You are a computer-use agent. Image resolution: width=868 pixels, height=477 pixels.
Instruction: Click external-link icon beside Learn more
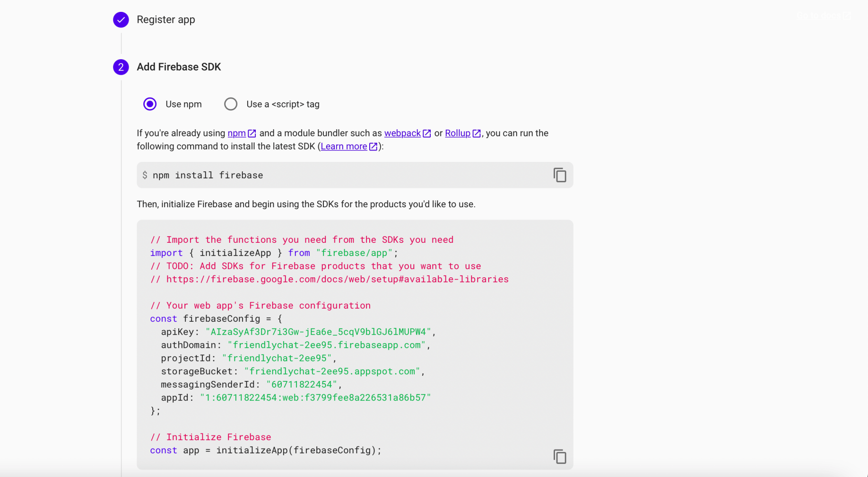coord(373,147)
